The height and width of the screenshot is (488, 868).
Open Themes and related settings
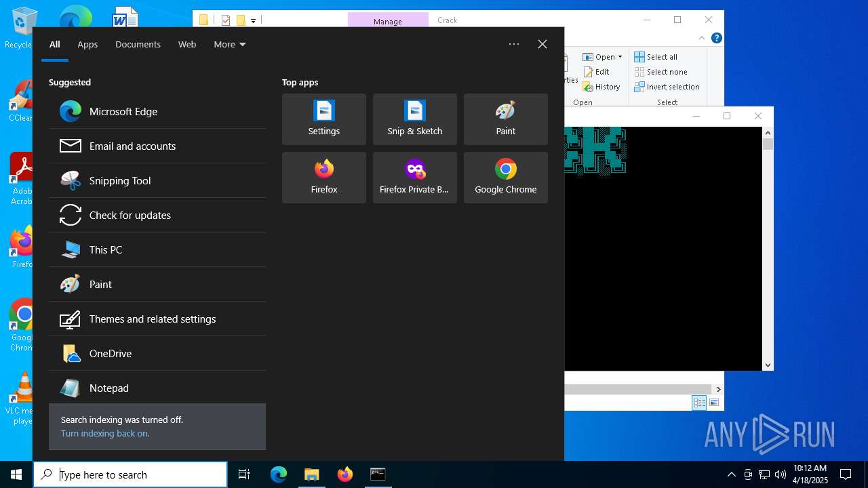pyautogui.click(x=157, y=319)
